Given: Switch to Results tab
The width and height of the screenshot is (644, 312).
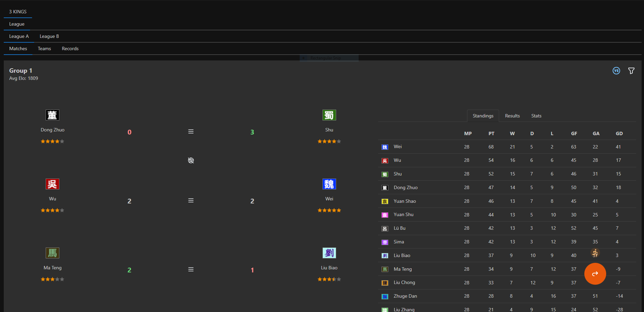Looking at the screenshot, I should click(512, 116).
